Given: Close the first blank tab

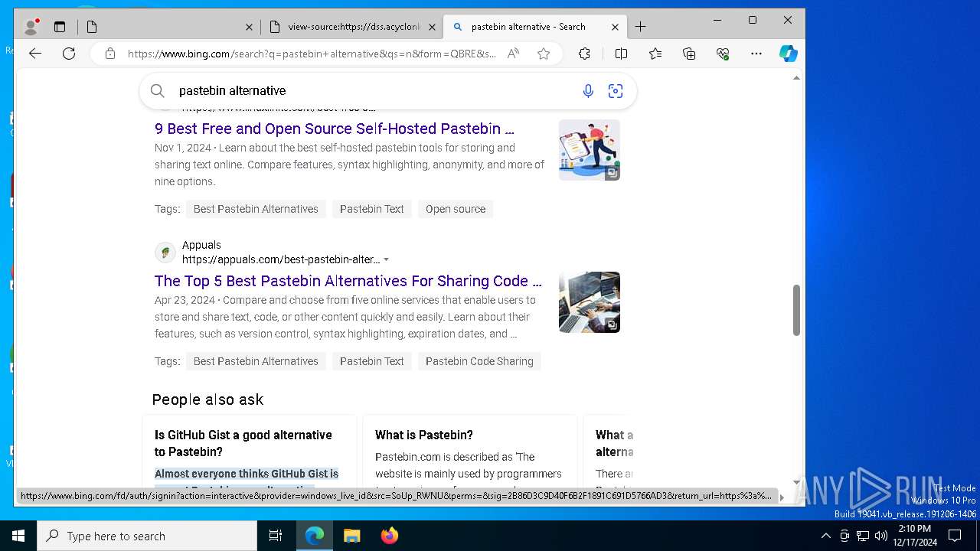Looking at the screenshot, I should tap(249, 27).
